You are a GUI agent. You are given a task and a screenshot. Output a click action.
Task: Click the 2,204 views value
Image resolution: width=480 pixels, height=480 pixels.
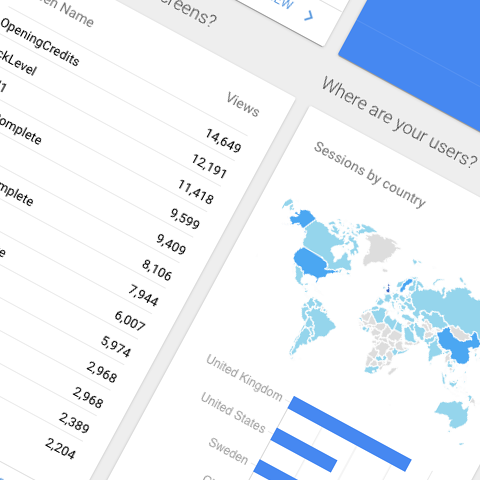[60, 449]
